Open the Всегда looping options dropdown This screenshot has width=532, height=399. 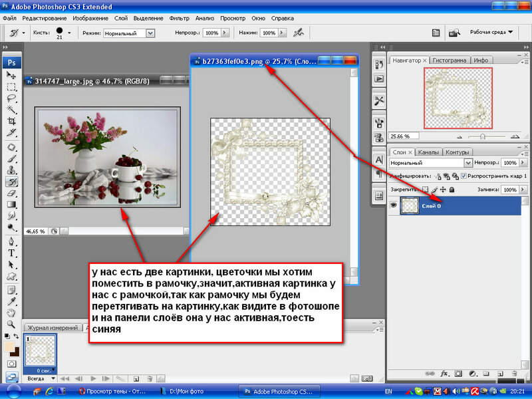click(53, 378)
